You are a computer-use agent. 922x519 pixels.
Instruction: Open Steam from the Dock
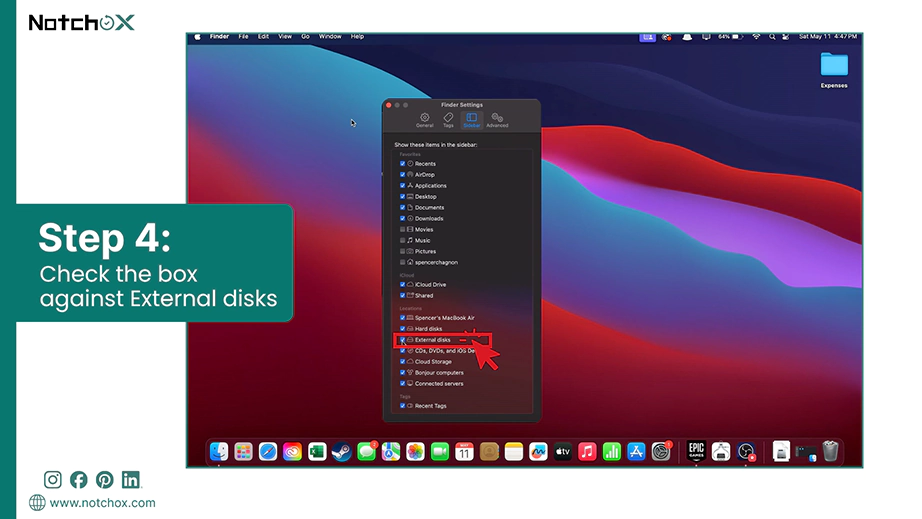[x=342, y=451]
